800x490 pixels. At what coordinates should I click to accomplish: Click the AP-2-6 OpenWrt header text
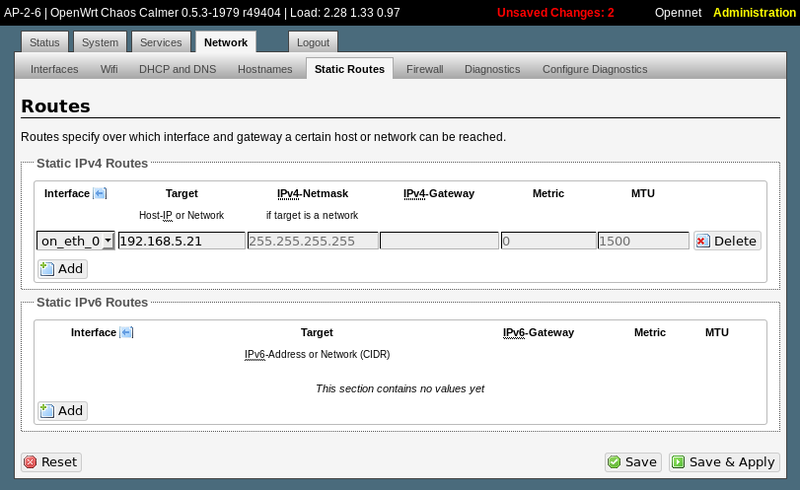tap(202, 13)
